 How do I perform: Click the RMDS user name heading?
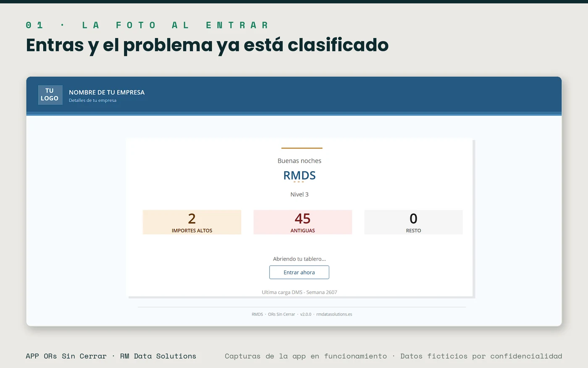299,175
